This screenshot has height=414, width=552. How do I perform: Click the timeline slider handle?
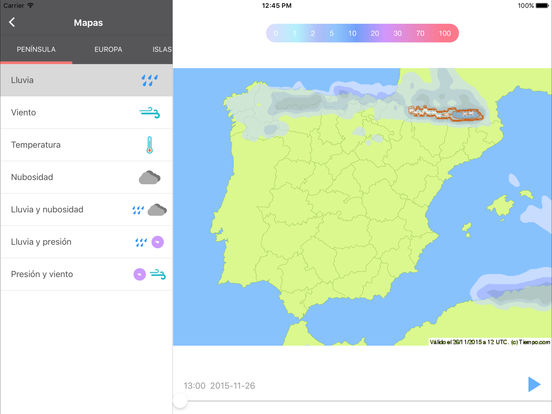[180, 401]
